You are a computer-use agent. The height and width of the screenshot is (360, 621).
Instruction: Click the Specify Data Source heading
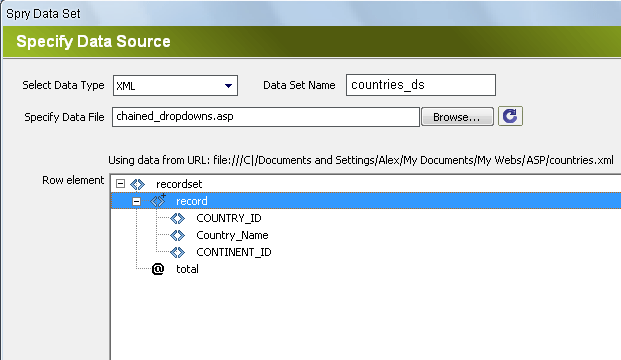93,42
